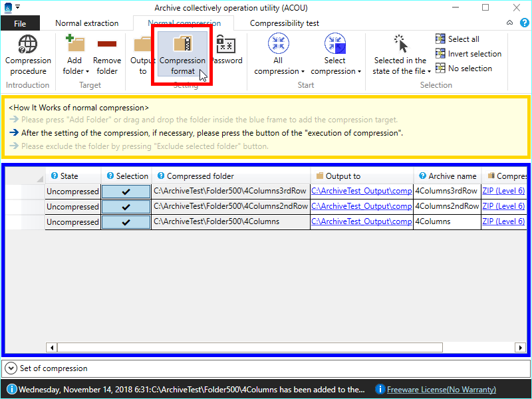Screen dimensions: 532x399
Task: Open output path link for 4Columns3rdRow
Action: [361, 191]
